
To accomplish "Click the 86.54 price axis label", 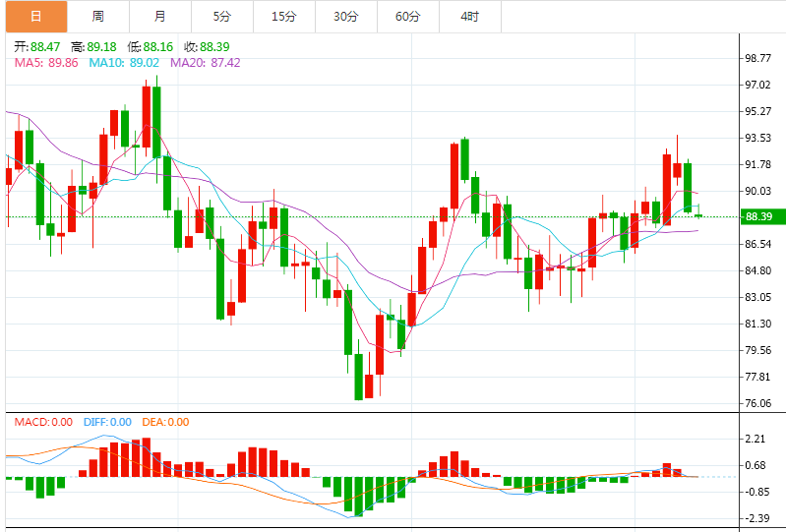I will coord(757,244).
